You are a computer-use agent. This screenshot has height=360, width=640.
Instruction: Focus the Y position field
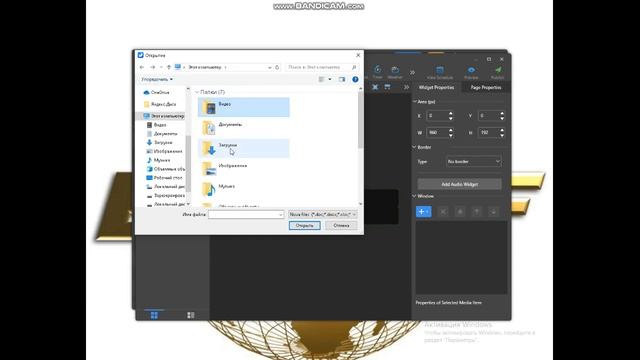[489, 116]
